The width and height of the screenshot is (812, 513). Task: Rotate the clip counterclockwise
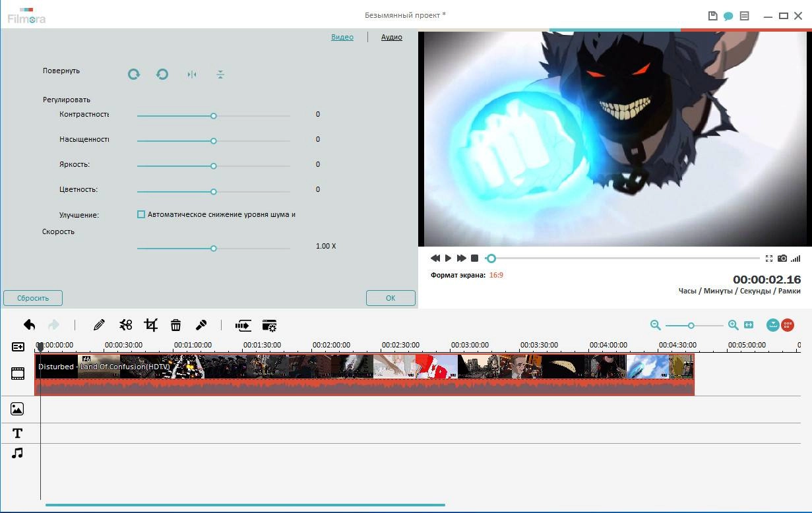coord(162,75)
